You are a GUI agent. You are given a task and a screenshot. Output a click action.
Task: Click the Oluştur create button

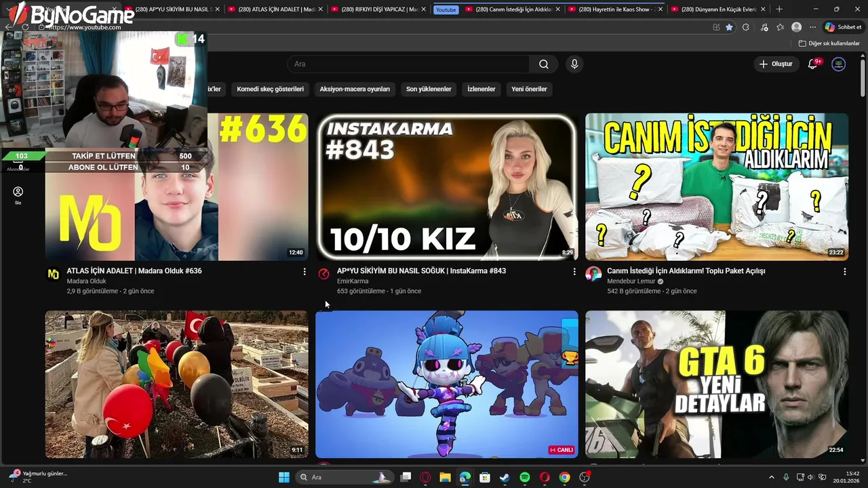coord(776,64)
